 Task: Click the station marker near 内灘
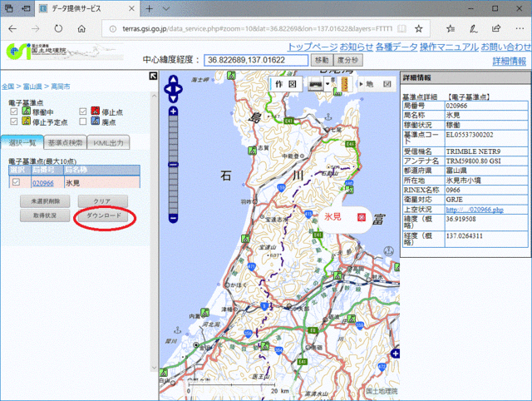point(204,312)
